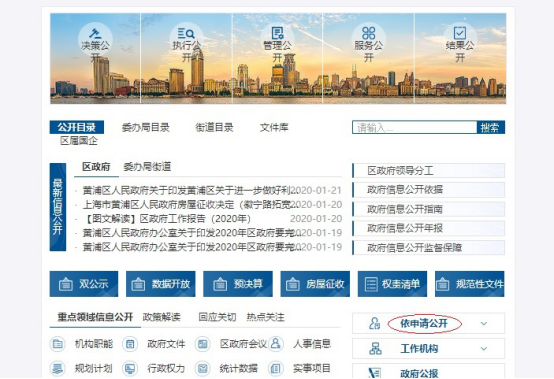This screenshot has height=379, width=554.
Task: Click the 请输入 search input field
Action: click(x=414, y=128)
